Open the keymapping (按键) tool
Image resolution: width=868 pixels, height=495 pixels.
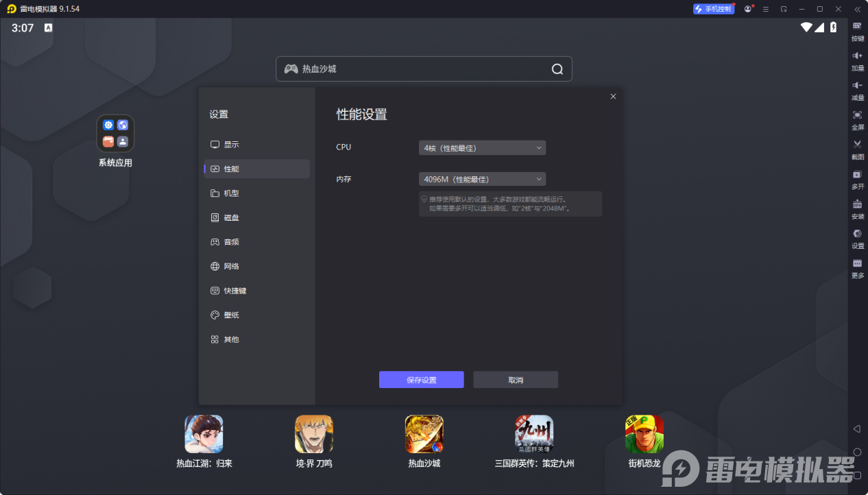856,31
